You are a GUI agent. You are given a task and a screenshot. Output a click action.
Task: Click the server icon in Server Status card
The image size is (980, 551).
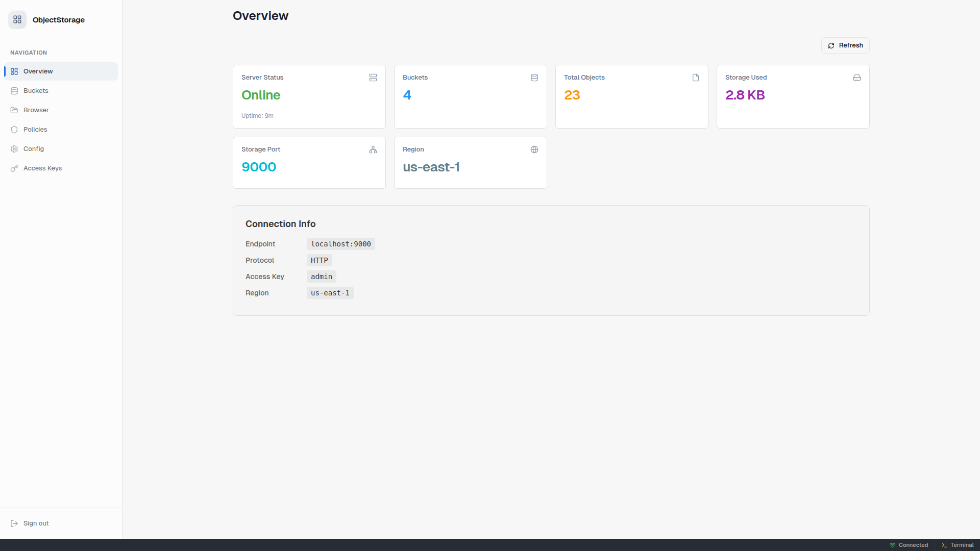(x=373, y=78)
